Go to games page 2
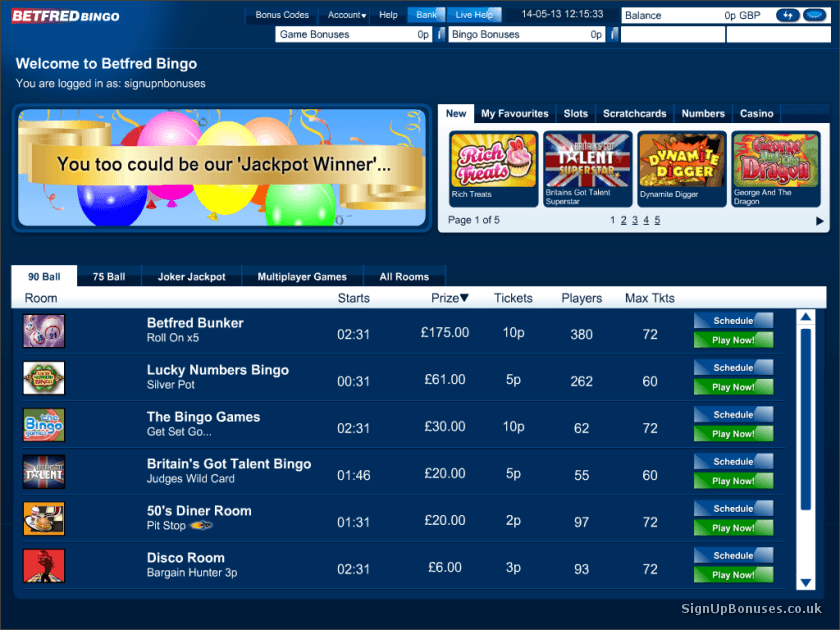 624,220
